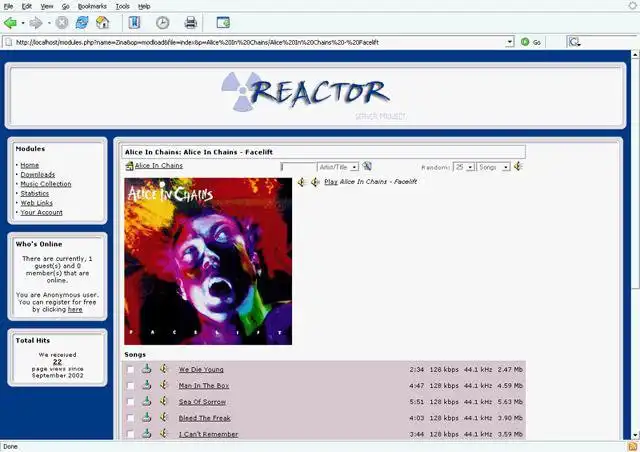Click the new window toolbar icon
The image size is (640, 452).
[223, 22]
